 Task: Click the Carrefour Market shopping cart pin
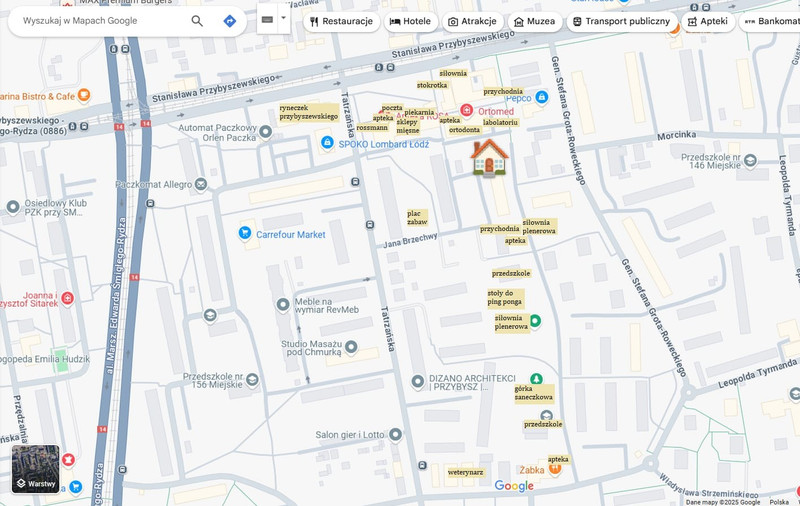(245, 233)
